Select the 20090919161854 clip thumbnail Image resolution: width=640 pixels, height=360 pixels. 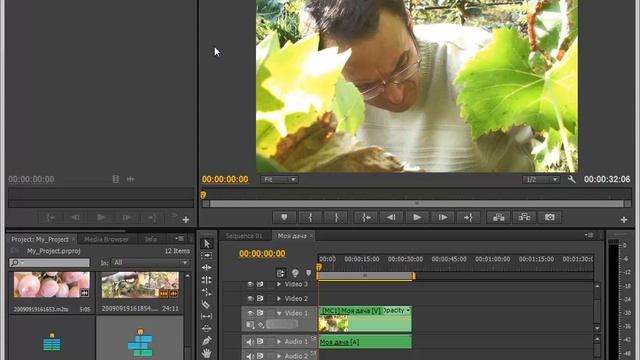140,284
